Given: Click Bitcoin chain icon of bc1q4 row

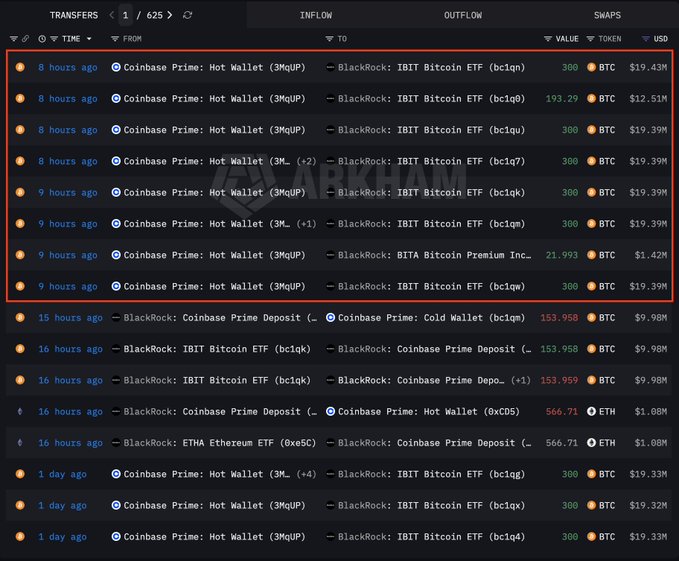Looking at the screenshot, I should pos(20,536).
